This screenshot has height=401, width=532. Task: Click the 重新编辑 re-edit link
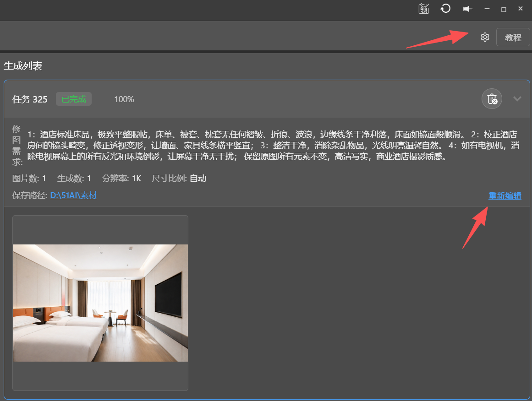tap(505, 195)
